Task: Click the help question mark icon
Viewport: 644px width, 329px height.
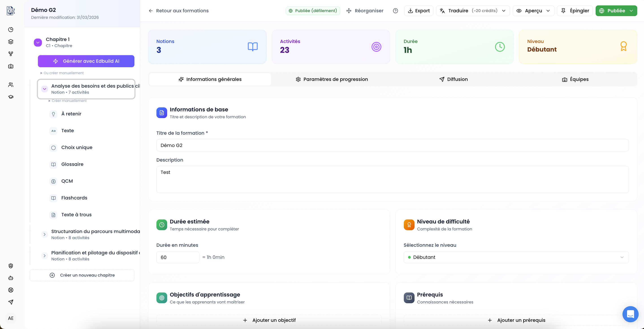Action: pyautogui.click(x=395, y=11)
